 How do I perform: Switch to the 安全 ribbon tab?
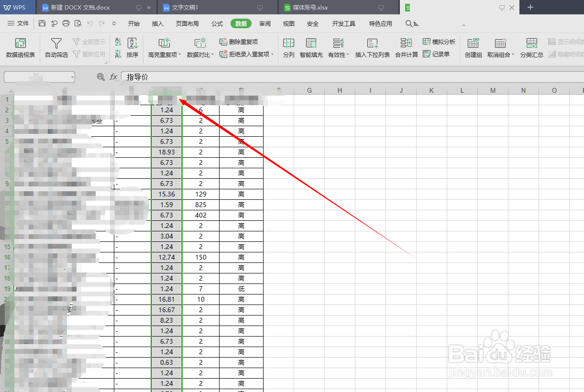click(313, 23)
